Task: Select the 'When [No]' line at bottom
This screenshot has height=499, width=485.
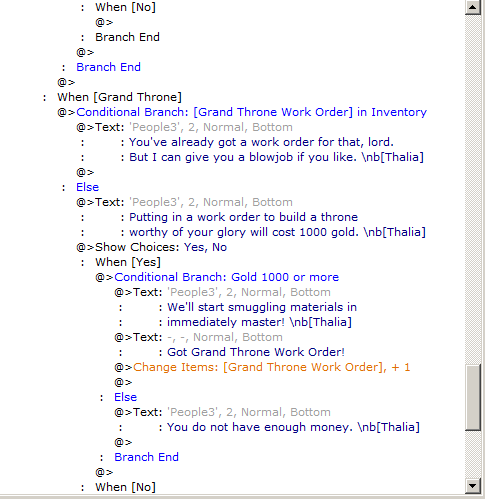Action: 125,487
